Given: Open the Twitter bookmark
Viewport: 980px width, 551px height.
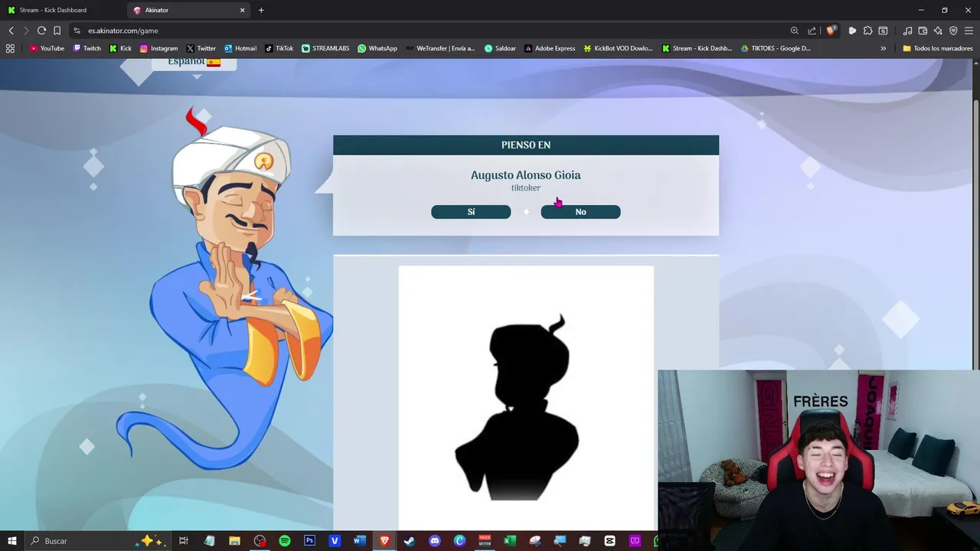Looking at the screenshot, I should click(x=201, y=48).
